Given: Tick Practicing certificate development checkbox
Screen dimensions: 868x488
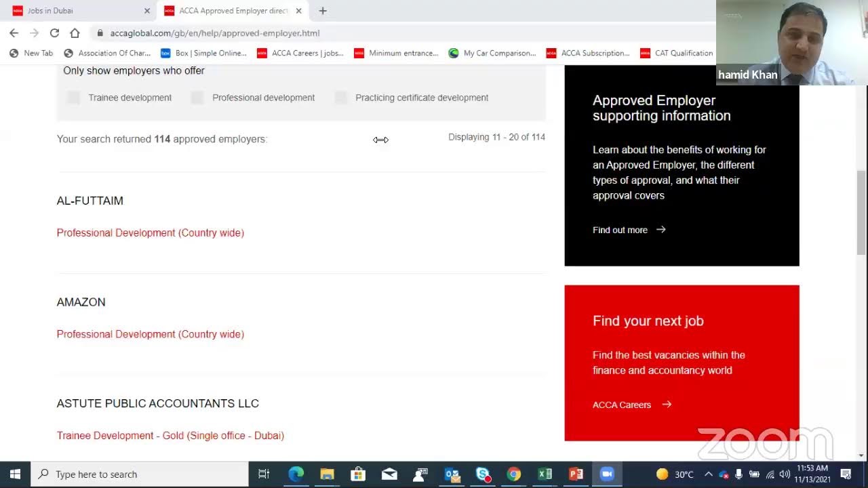Looking at the screenshot, I should point(340,98).
